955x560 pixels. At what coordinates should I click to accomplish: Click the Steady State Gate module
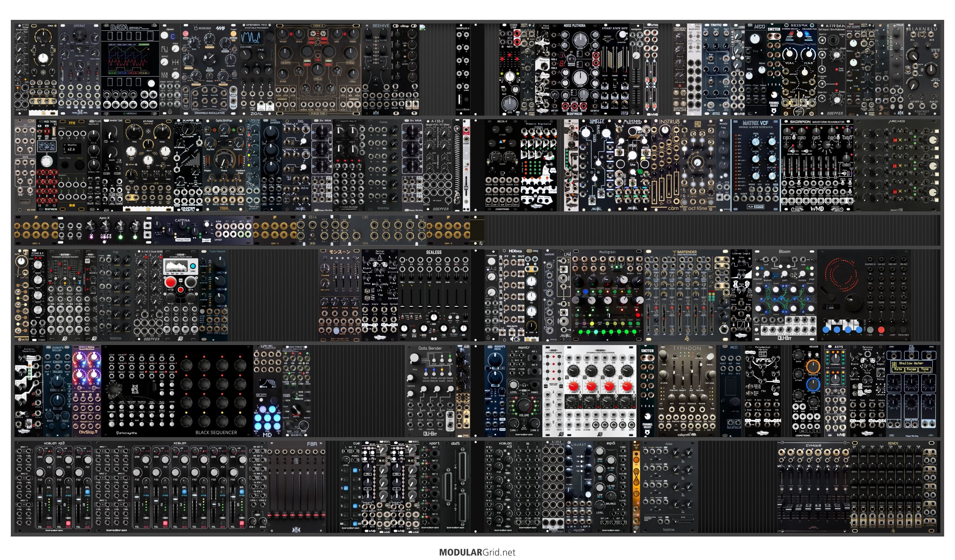tap(615, 69)
